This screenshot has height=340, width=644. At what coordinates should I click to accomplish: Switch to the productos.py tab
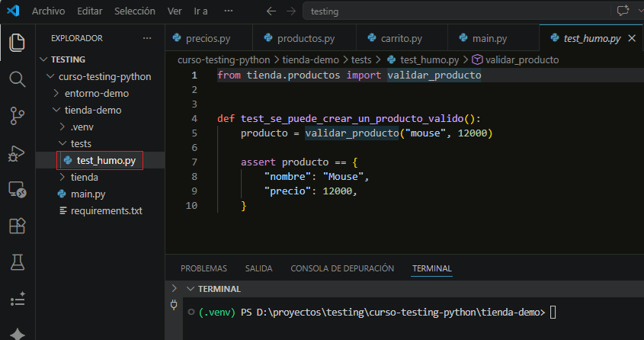pos(304,38)
